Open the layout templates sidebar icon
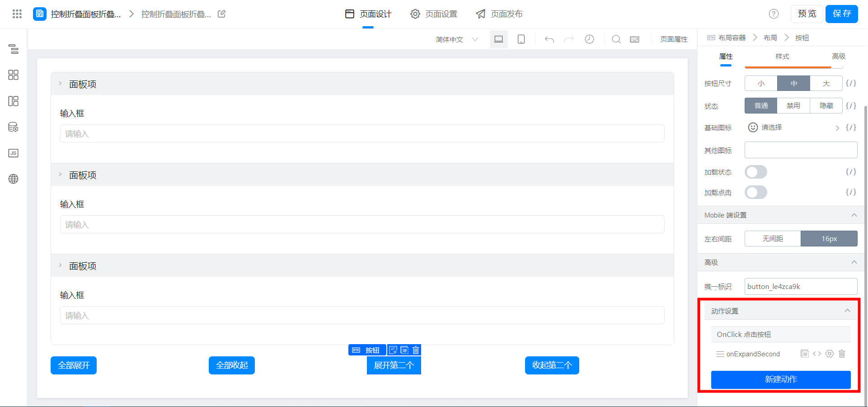The height and width of the screenshot is (407, 868). tap(14, 101)
